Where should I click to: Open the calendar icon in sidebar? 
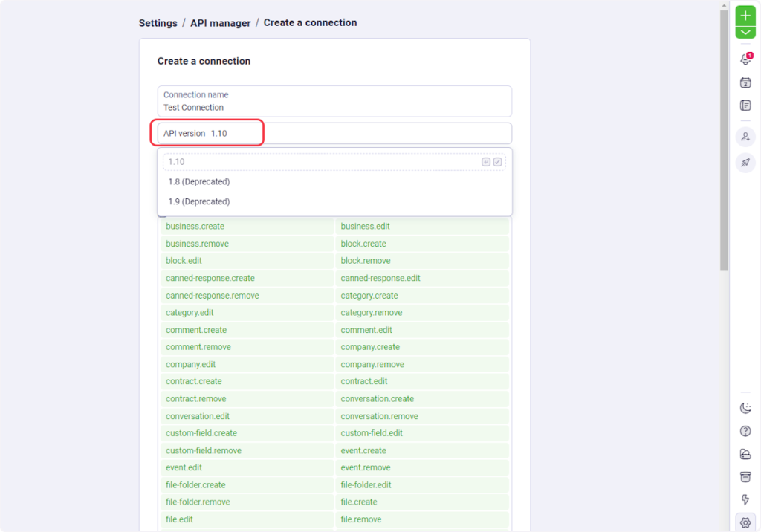(x=745, y=82)
